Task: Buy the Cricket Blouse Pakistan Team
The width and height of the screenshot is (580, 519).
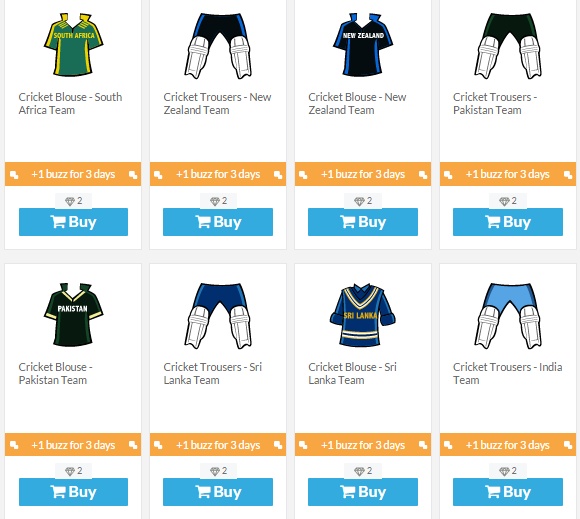Action: coord(73,492)
